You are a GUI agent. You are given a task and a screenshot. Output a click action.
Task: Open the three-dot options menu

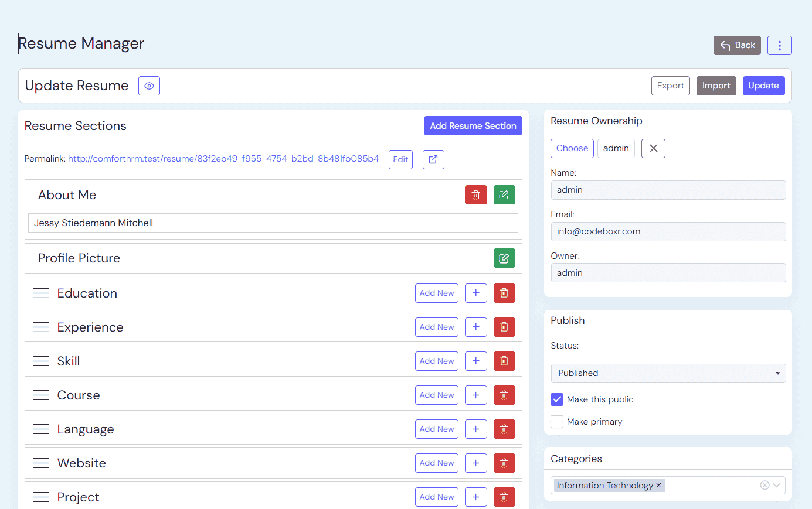point(779,45)
